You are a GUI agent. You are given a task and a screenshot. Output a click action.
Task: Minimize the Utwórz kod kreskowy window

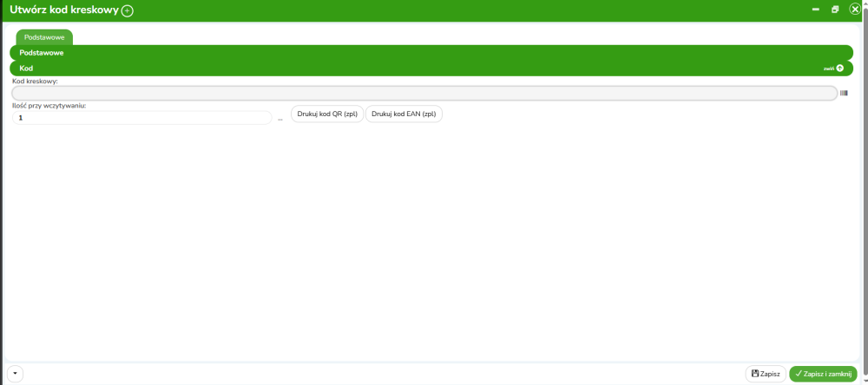point(815,10)
